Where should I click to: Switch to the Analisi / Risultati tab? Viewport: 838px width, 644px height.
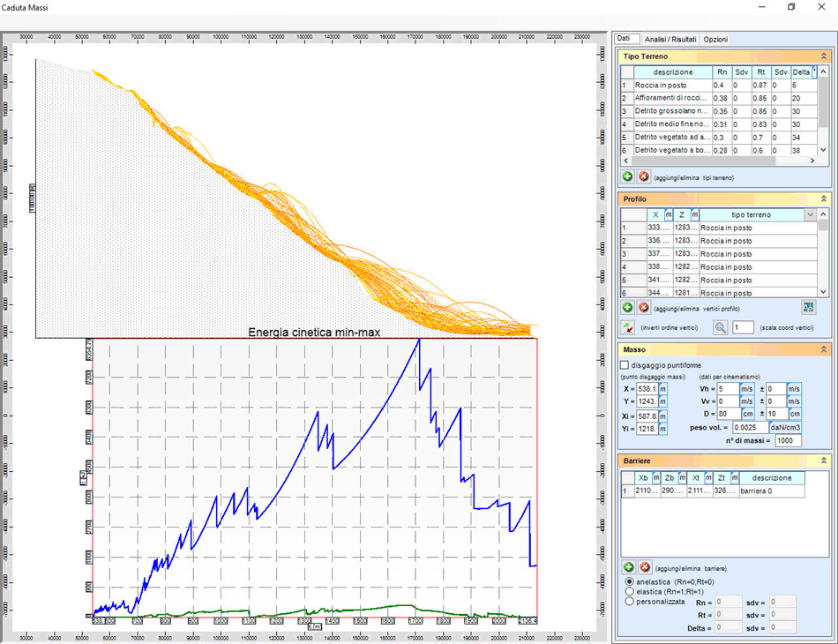pos(670,40)
